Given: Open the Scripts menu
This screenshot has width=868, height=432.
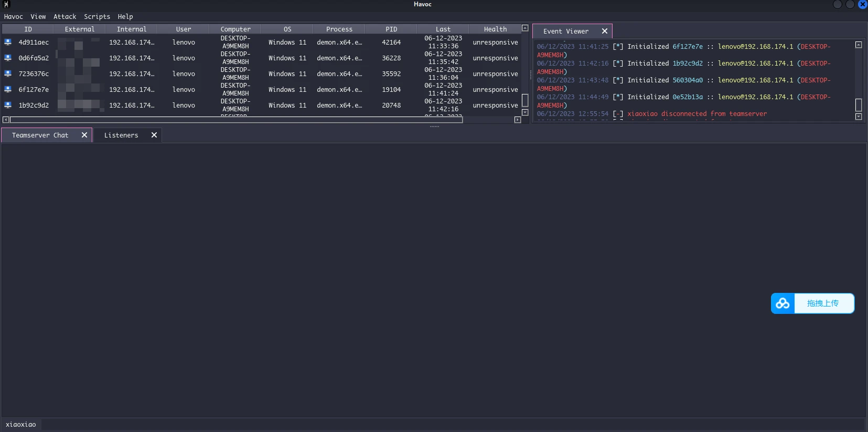Looking at the screenshot, I should tap(97, 17).
